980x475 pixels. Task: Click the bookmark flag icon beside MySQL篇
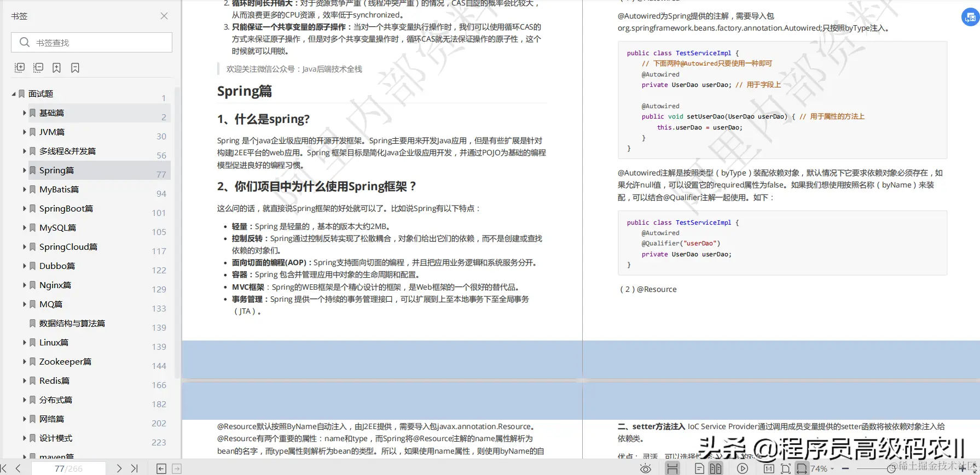[33, 228]
